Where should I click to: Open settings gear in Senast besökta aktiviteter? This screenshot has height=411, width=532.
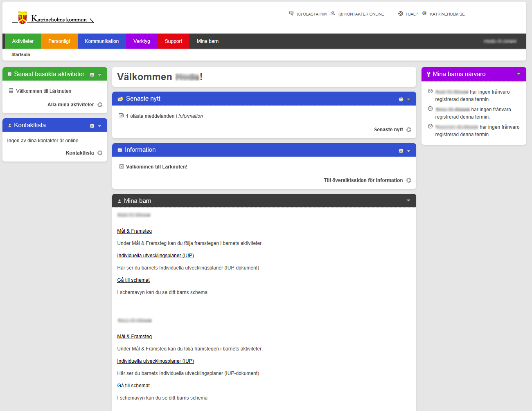click(92, 75)
